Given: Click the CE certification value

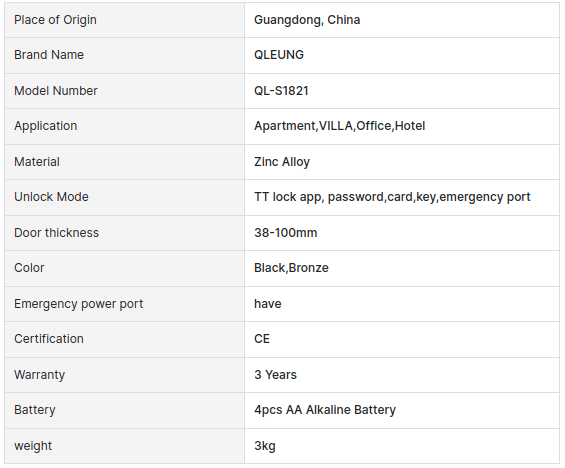Looking at the screenshot, I should (262, 339).
